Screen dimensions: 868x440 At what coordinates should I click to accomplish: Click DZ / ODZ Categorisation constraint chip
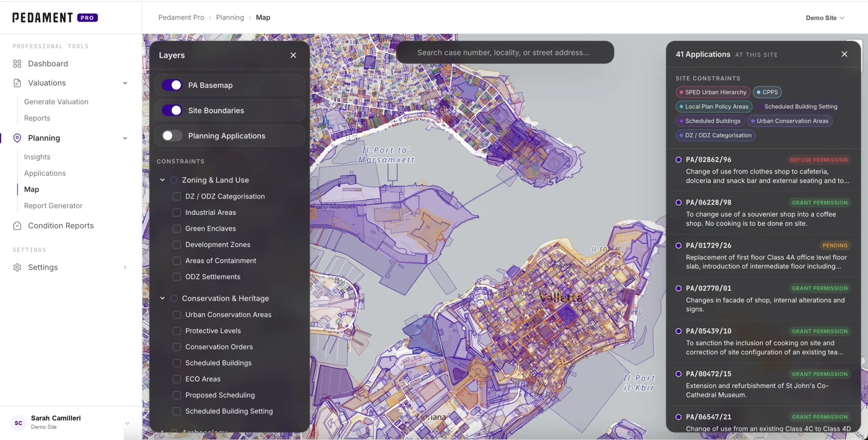(x=716, y=136)
